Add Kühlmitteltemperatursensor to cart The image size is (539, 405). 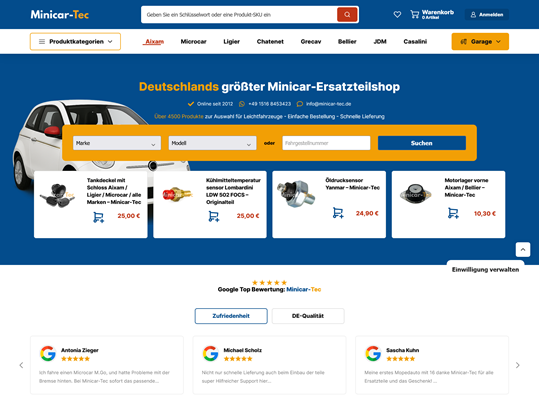[213, 216]
